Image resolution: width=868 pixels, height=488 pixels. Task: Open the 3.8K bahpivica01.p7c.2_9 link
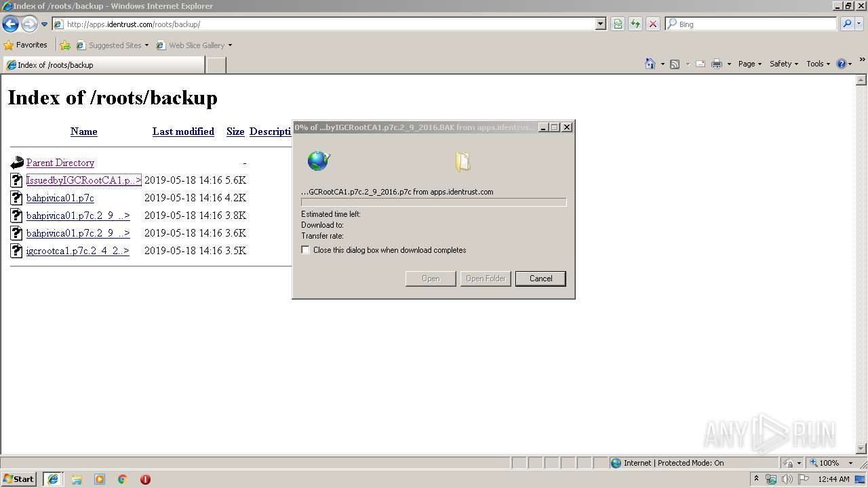pos(78,216)
